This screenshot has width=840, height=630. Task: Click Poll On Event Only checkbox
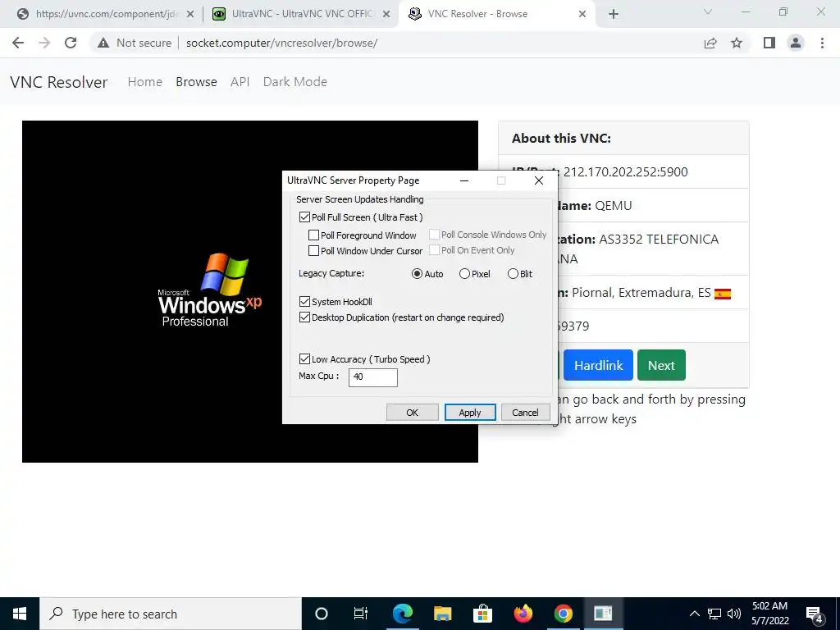[x=435, y=250]
